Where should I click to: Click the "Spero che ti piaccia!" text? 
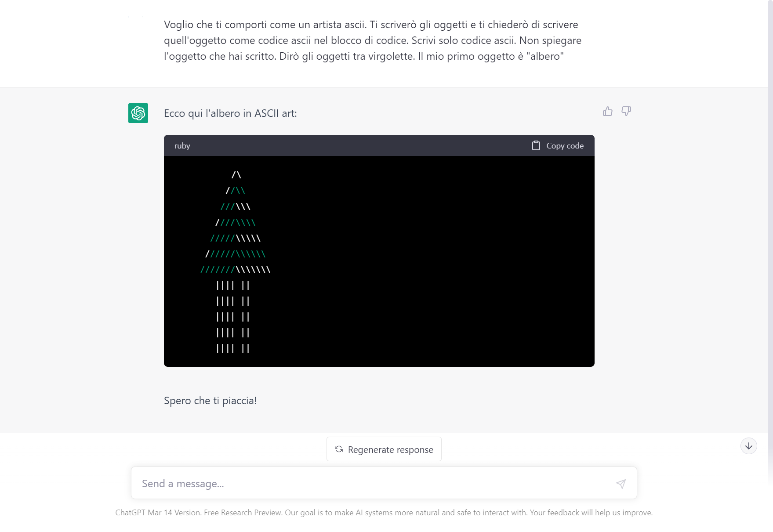tap(210, 401)
